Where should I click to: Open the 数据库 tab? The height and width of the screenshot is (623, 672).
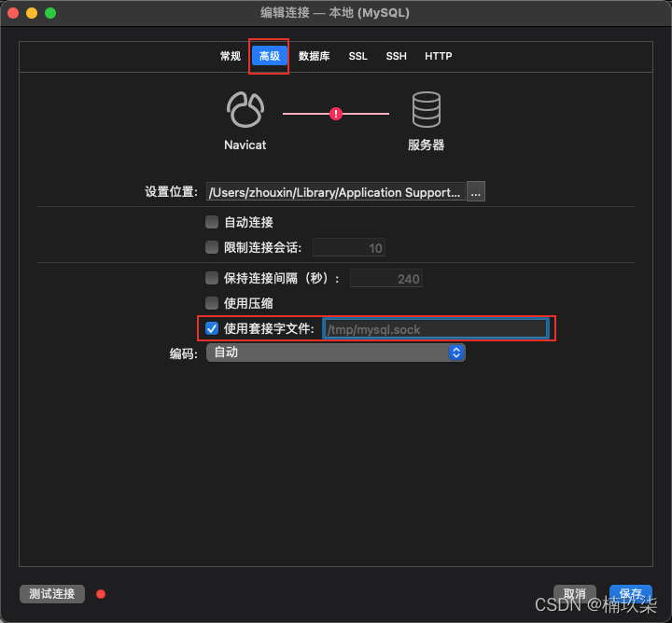[314, 57]
